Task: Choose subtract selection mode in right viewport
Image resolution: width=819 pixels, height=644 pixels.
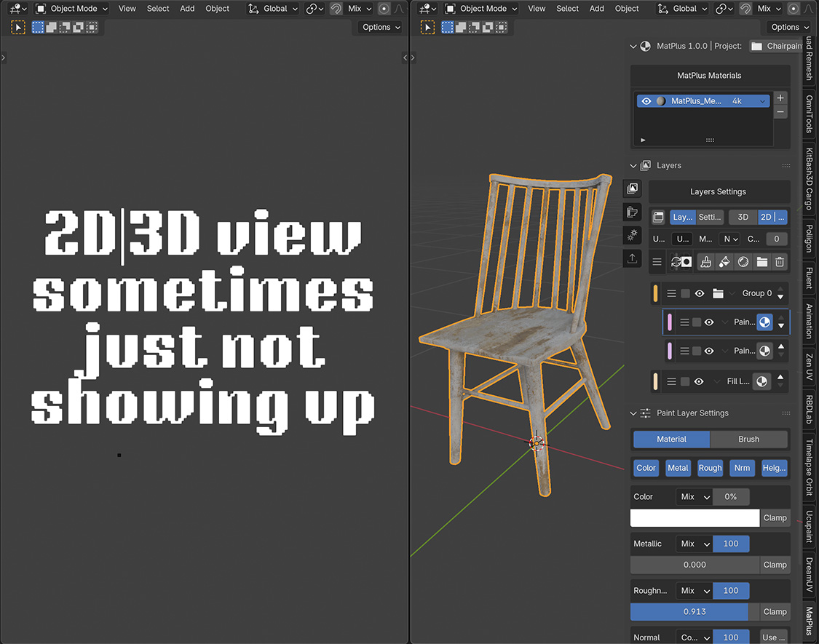Action: click(474, 27)
